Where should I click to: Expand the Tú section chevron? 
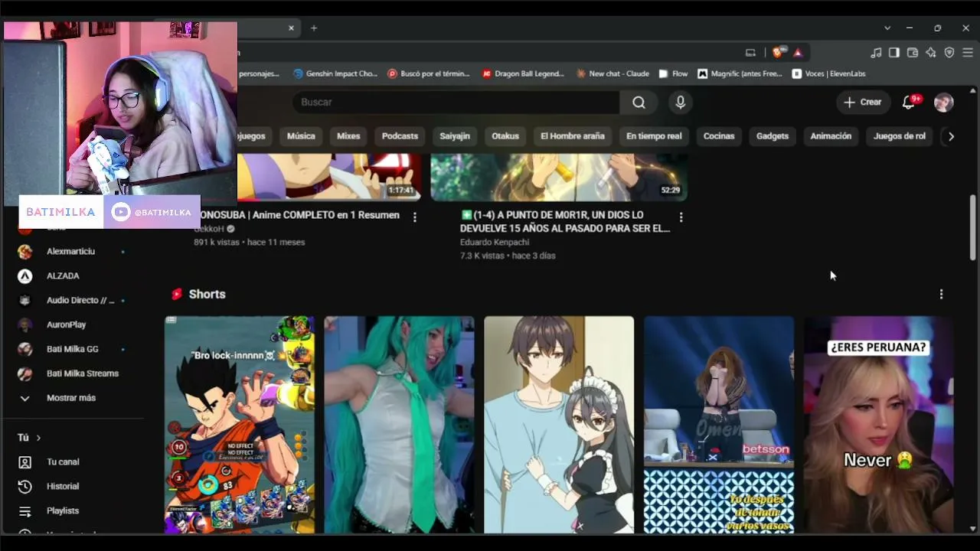pyautogui.click(x=38, y=438)
